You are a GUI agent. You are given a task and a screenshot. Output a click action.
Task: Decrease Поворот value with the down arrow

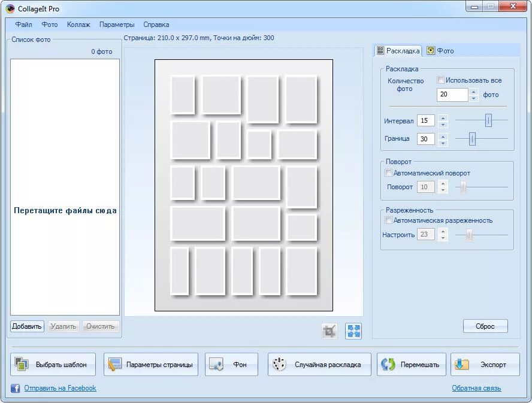(x=443, y=190)
